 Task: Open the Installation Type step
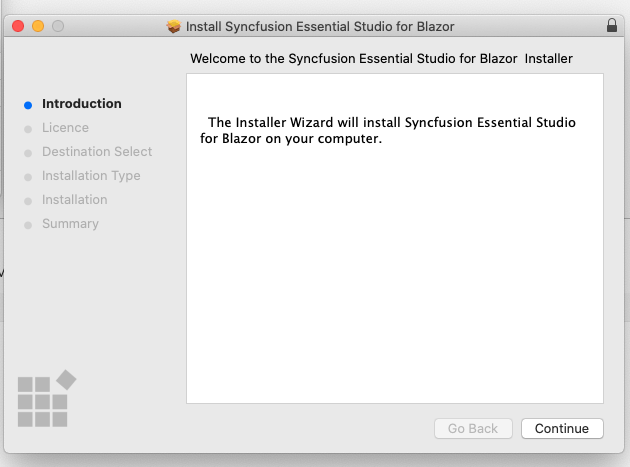click(x=91, y=176)
